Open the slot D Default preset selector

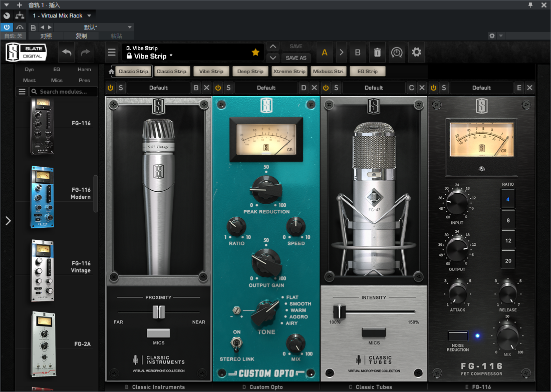point(266,88)
